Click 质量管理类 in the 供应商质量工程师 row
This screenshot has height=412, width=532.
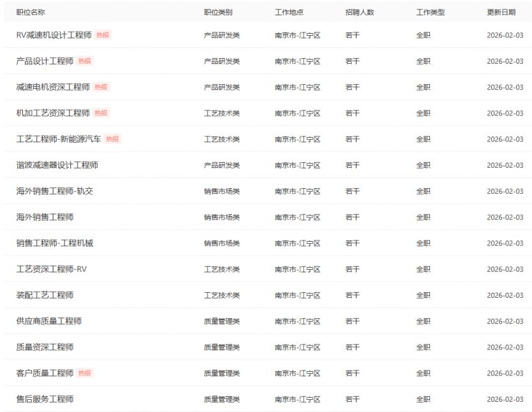coord(222,321)
